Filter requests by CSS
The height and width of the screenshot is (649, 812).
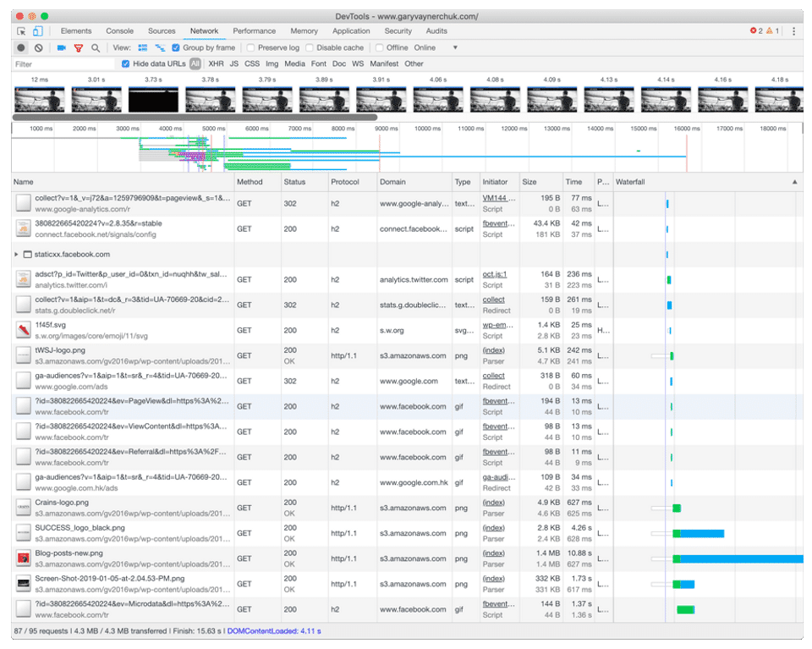click(252, 63)
